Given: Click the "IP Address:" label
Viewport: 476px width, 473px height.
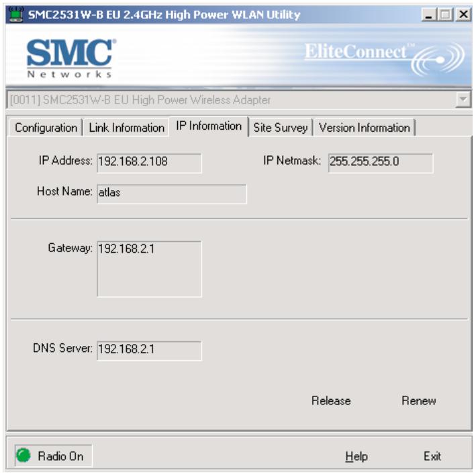Looking at the screenshot, I should 65,161.
